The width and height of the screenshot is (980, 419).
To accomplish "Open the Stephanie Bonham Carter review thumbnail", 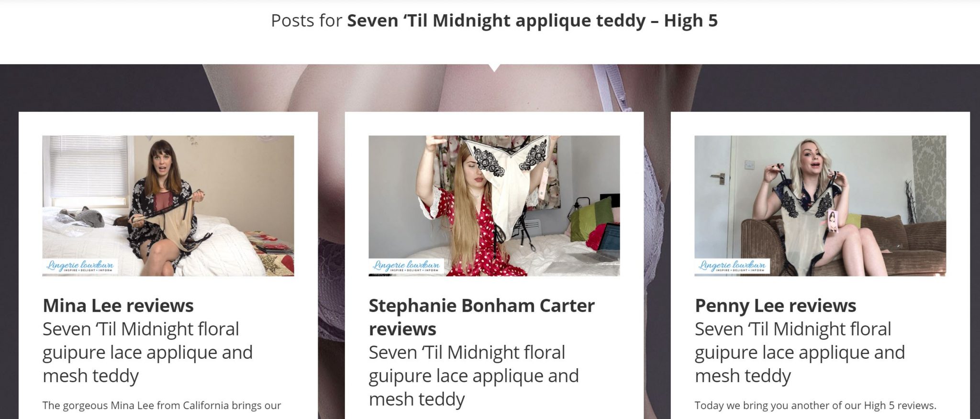I will pos(494,206).
